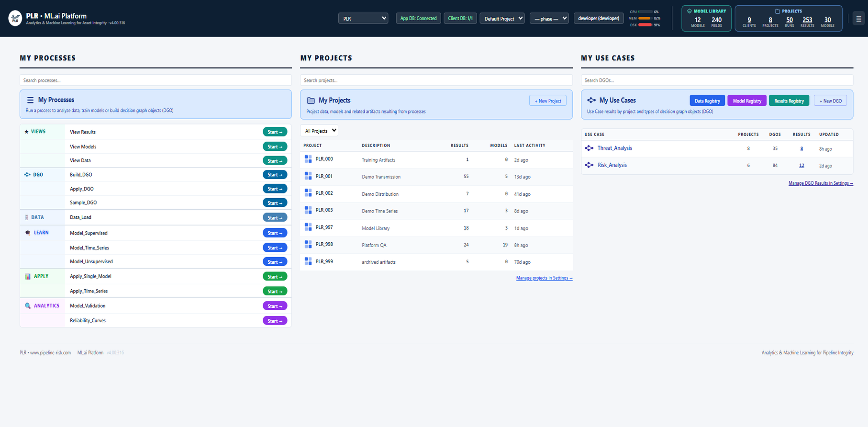Start the Reliability_Curves process
Image resolution: width=868 pixels, height=427 pixels.
pos(275,321)
